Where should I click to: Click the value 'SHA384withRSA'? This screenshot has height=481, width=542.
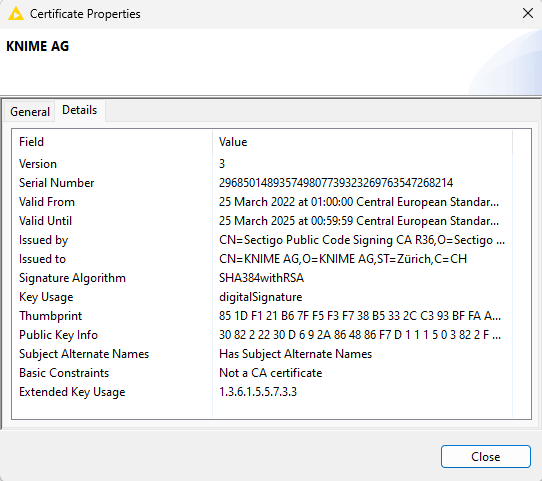[x=261, y=278]
